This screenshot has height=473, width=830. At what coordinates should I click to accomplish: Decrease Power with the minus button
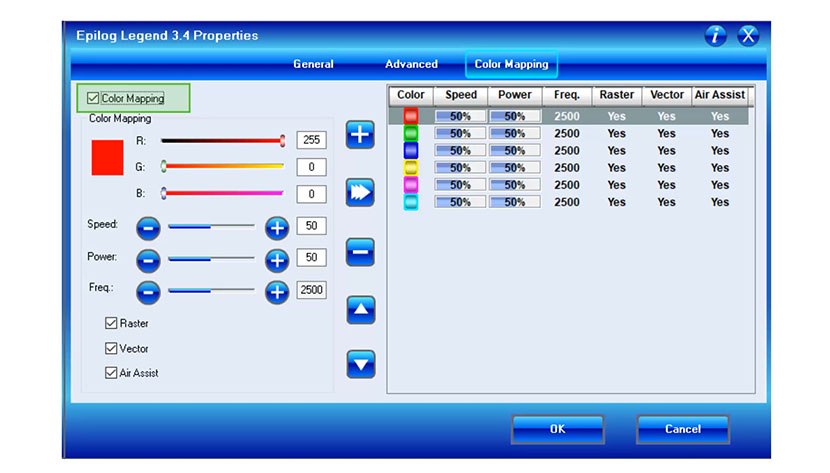coord(148,260)
